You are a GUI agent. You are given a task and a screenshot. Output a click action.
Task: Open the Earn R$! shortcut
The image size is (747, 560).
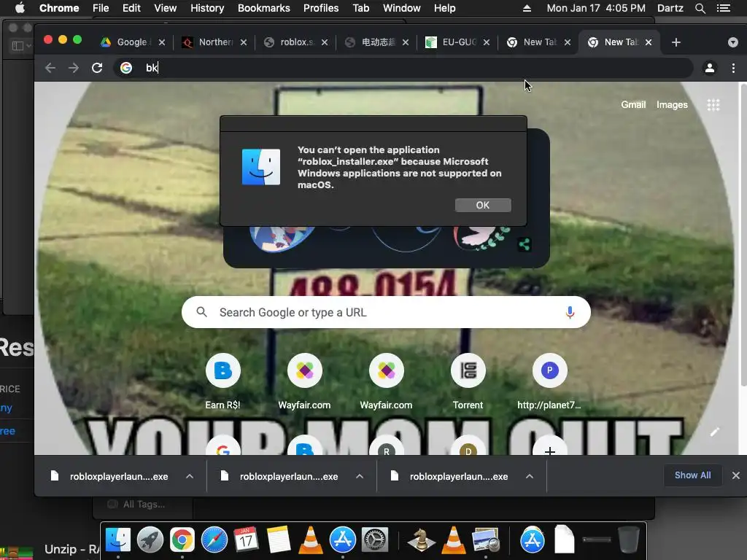pos(222,382)
